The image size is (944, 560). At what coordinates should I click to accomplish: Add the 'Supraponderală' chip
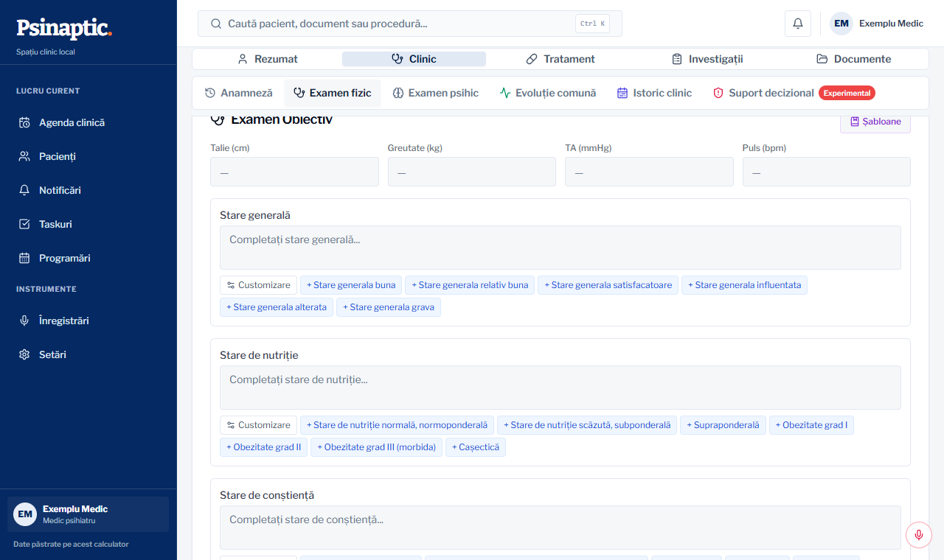tap(723, 425)
